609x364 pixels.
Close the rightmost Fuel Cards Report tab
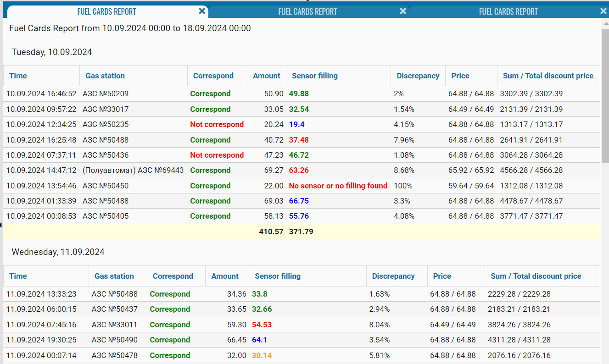coord(603,11)
